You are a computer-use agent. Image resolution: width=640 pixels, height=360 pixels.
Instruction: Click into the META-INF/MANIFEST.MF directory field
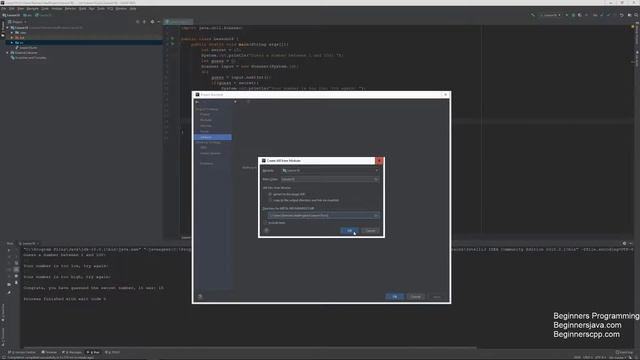point(321,216)
